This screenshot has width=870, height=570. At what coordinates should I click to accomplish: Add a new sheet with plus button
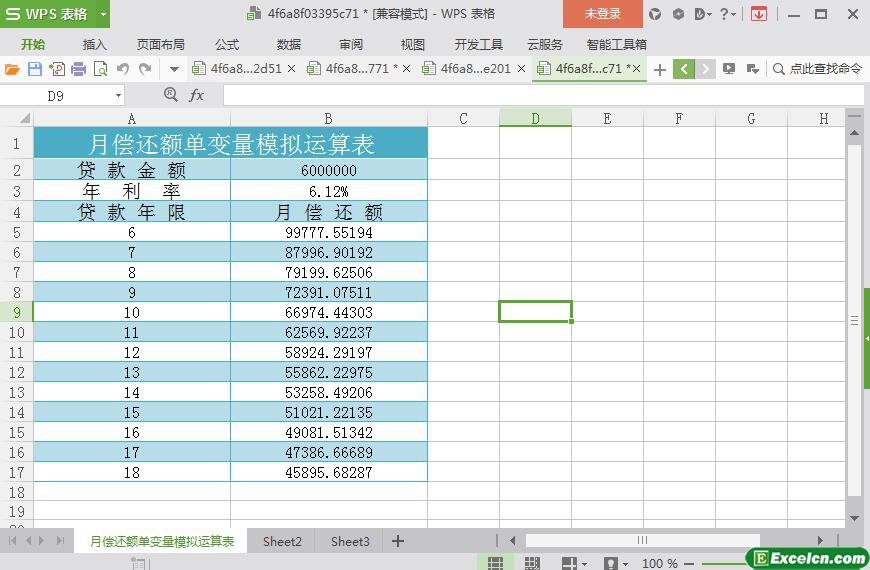tap(398, 541)
